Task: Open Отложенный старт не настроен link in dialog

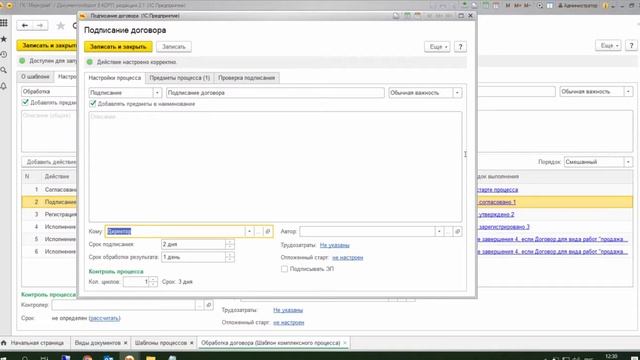Action: click(x=347, y=258)
